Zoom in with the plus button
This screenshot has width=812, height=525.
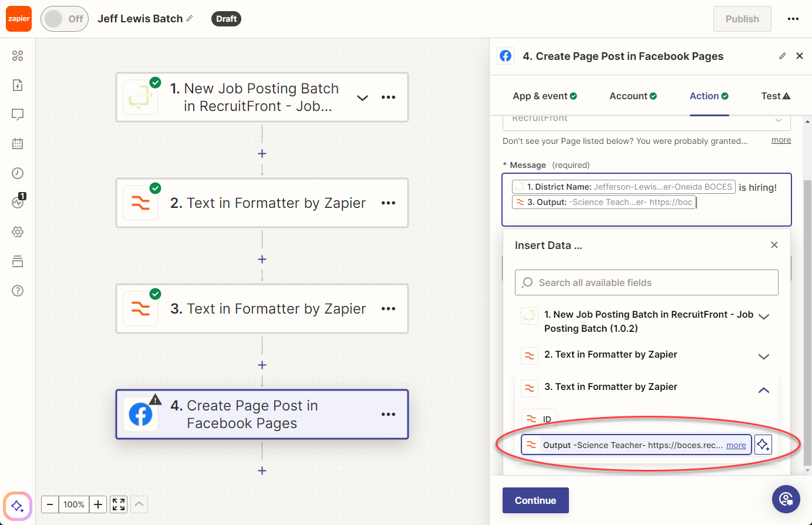point(98,504)
